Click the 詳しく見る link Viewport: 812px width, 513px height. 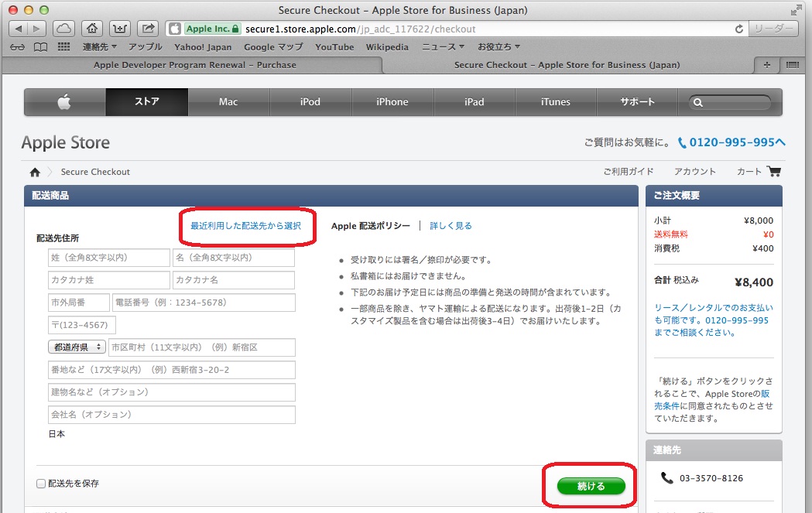[451, 226]
